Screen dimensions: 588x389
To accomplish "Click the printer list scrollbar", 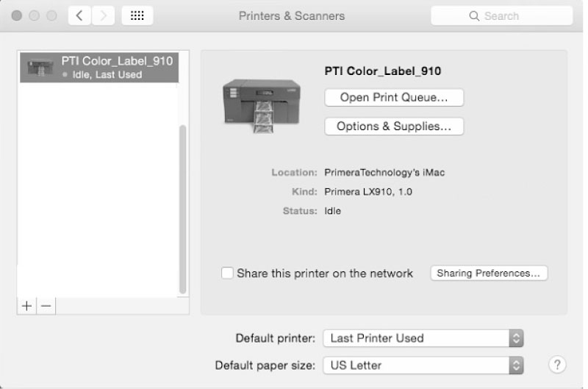I will (x=183, y=210).
